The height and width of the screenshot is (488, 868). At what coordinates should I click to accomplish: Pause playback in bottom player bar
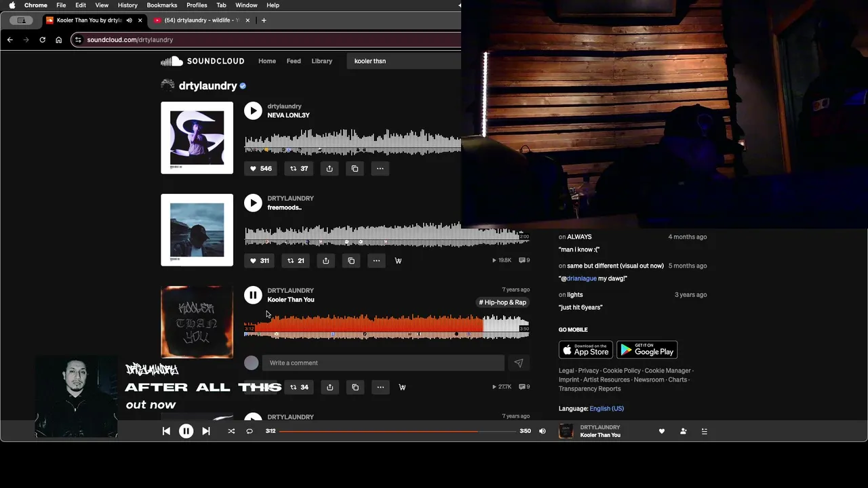[186, 431]
